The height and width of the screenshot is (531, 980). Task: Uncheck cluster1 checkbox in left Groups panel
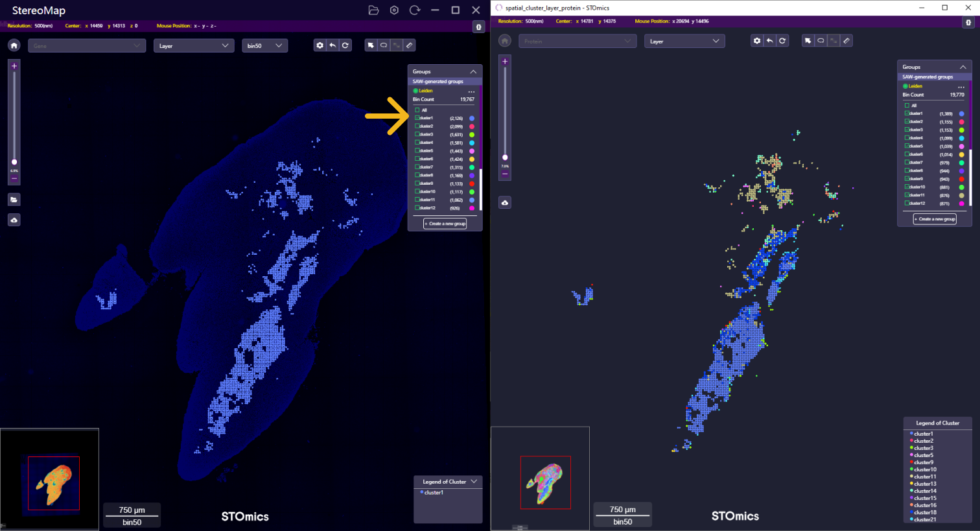[417, 118]
